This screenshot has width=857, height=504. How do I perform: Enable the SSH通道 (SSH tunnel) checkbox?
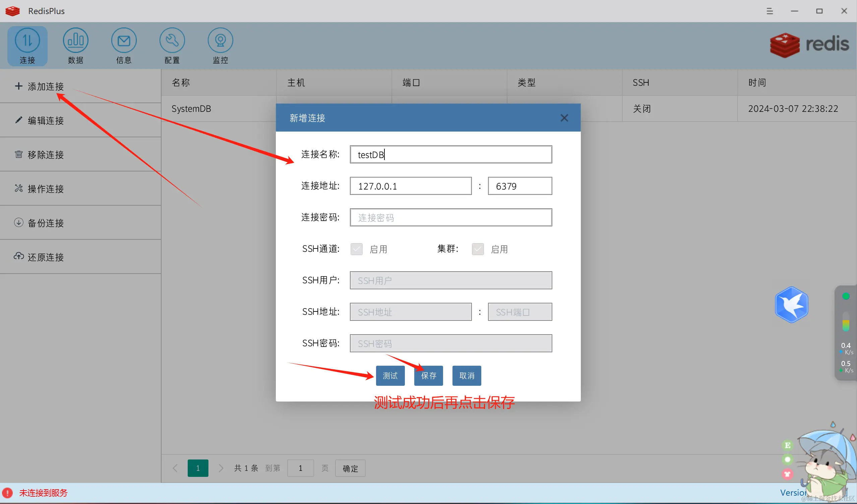click(x=356, y=249)
